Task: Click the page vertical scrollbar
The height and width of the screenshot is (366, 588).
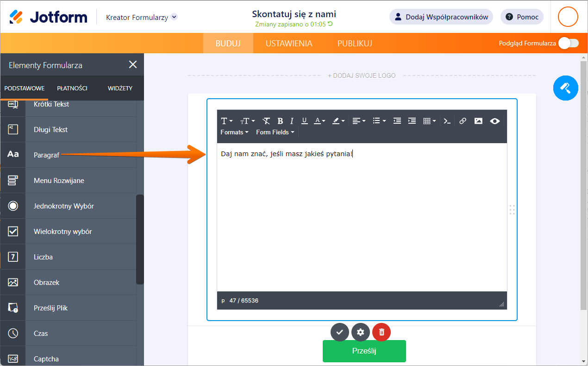Action: (583, 185)
